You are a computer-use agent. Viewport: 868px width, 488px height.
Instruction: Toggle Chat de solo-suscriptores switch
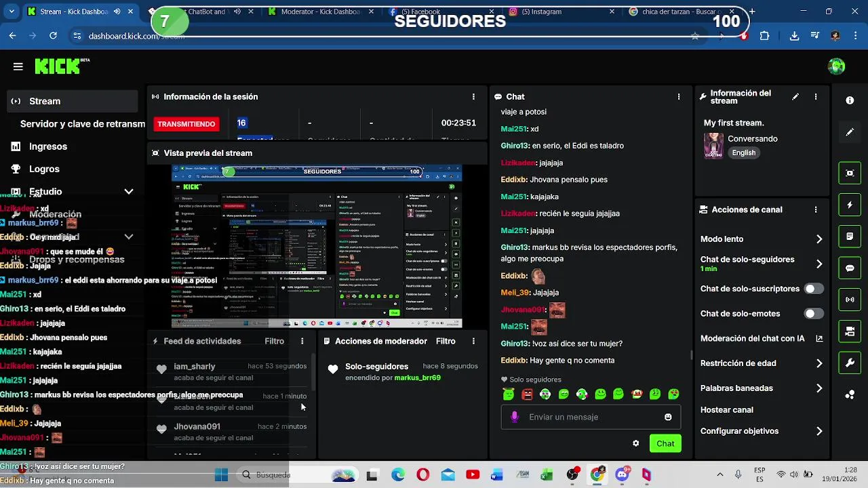(x=813, y=289)
